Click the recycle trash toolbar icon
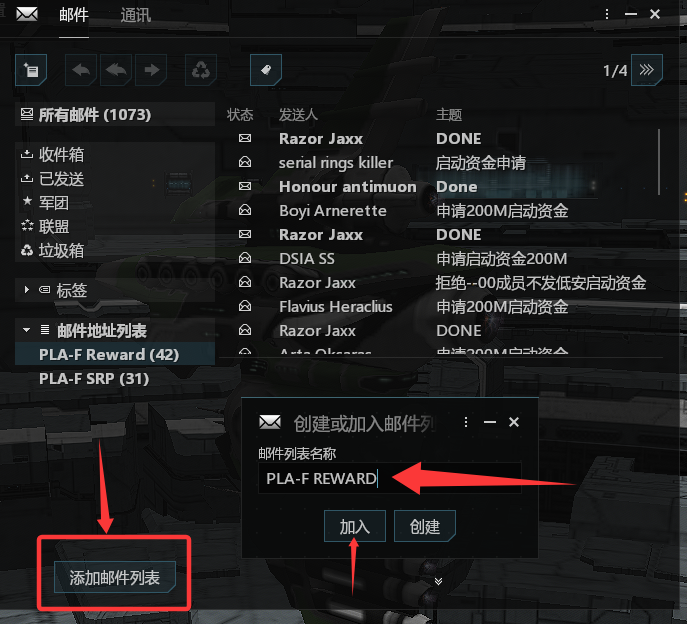This screenshot has height=624, width=687. click(x=201, y=70)
